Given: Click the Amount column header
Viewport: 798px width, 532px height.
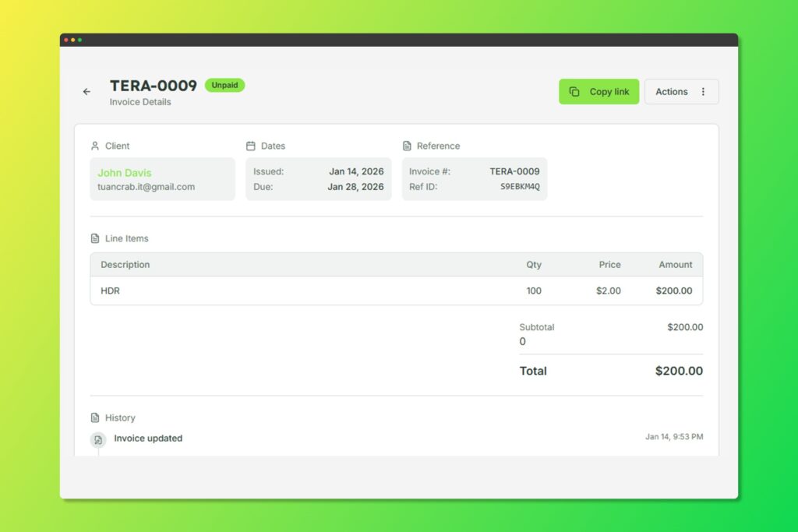Looking at the screenshot, I should pos(675,265).
